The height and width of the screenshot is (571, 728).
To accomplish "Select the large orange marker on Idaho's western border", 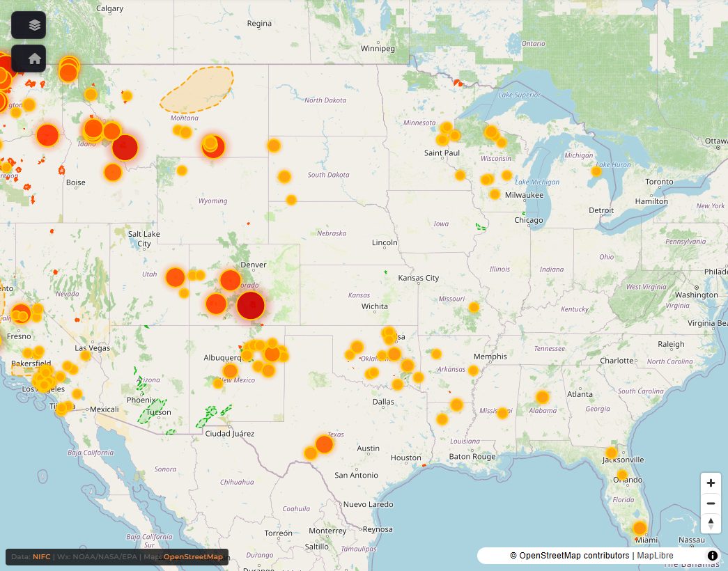I will coord(47,135).
